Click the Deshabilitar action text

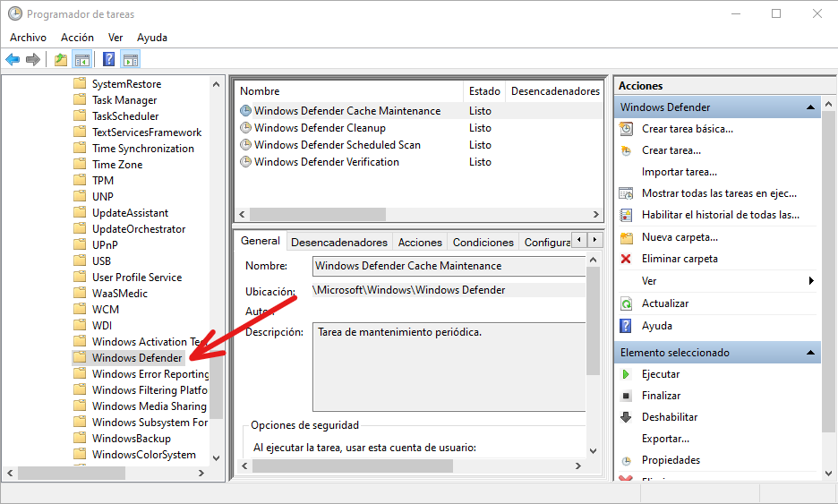[670, 417]
